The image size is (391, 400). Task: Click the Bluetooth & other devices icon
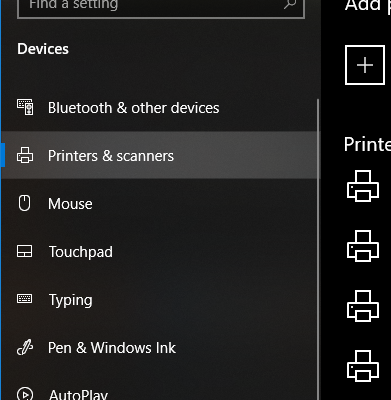pyautogui.click(x=25, y=107)
